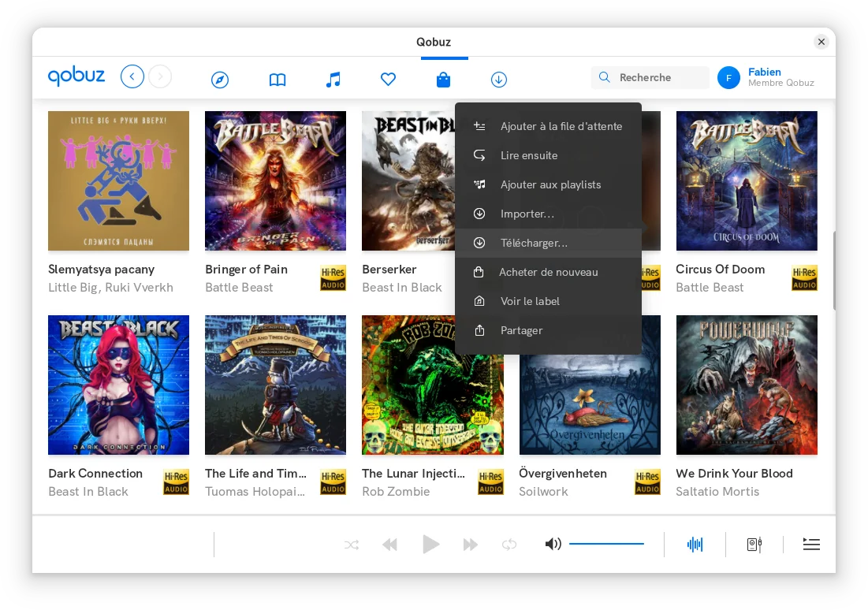Click Battle Beast under Circus Of Doom
This screenshot has width=868, height=610.
pyautogui.click(x=710, y=288)
